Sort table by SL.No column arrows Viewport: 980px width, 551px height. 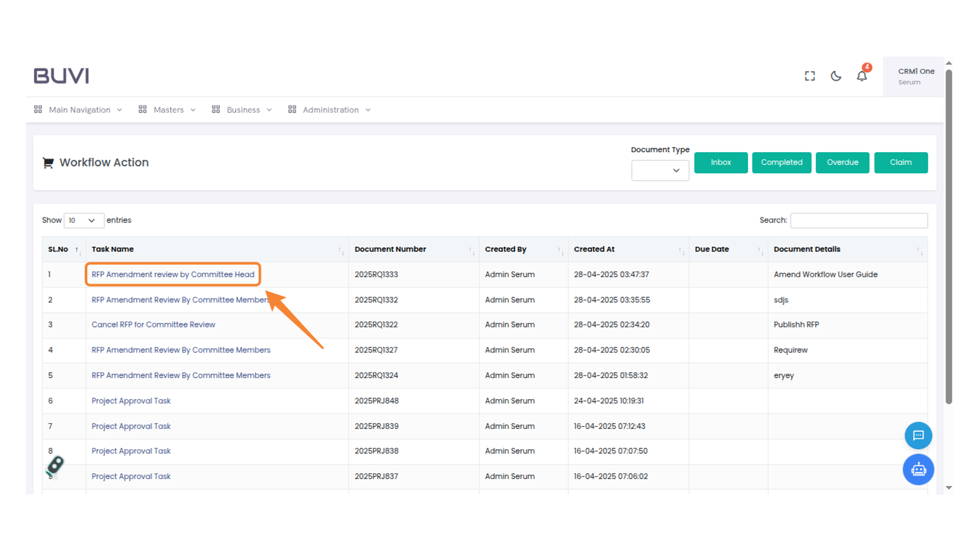pyautogui.click(x=78, y=250)
